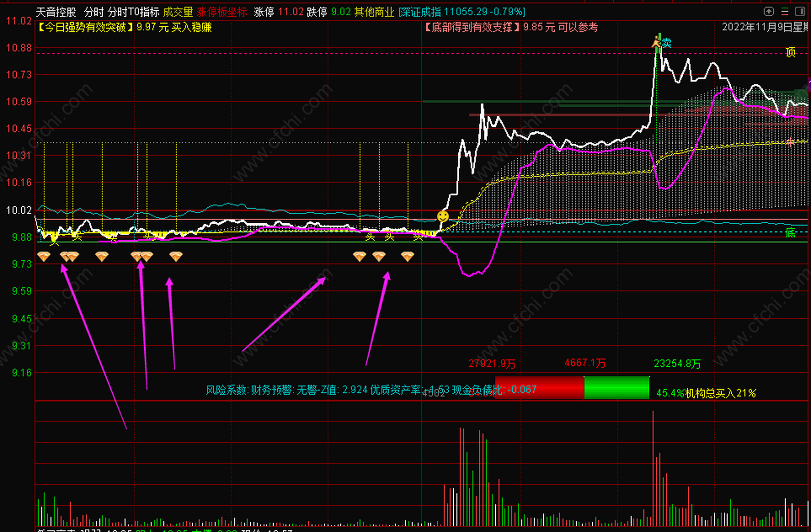Viewport: 811px width, 532px height.
Task: Open the three-line menu icon
Action: (x=784, y=11)
